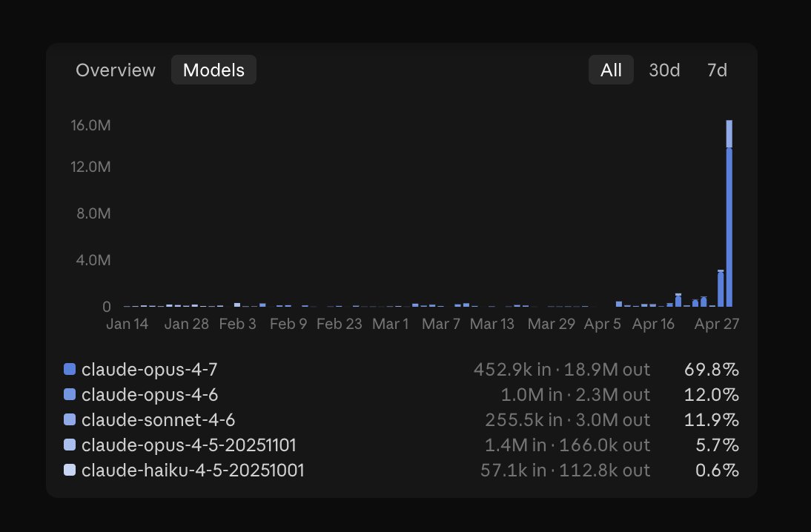Click the claude-opus-4-5-20251101 color swatch
This screenshot has height=532, width=811.
click(x=69, y=445)
